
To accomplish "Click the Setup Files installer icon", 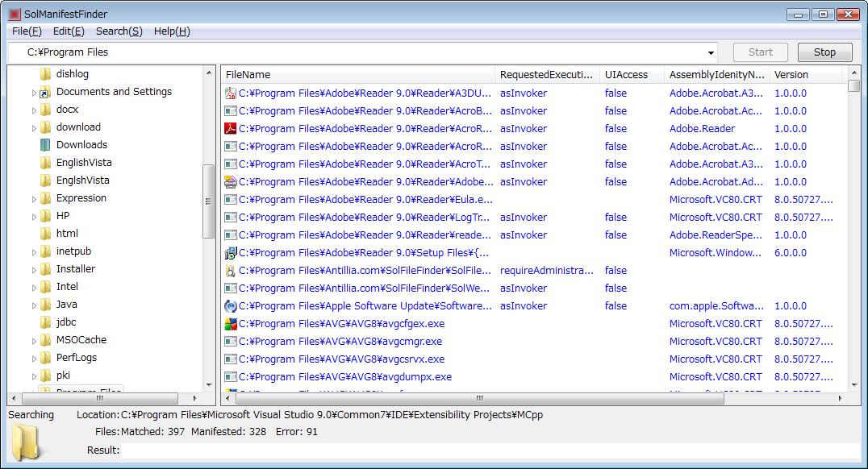I will pos(230,253).
